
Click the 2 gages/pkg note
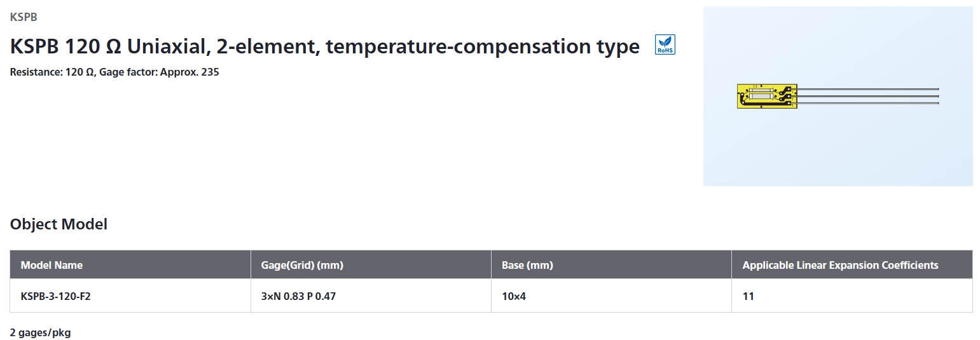(x=40, y=333)
